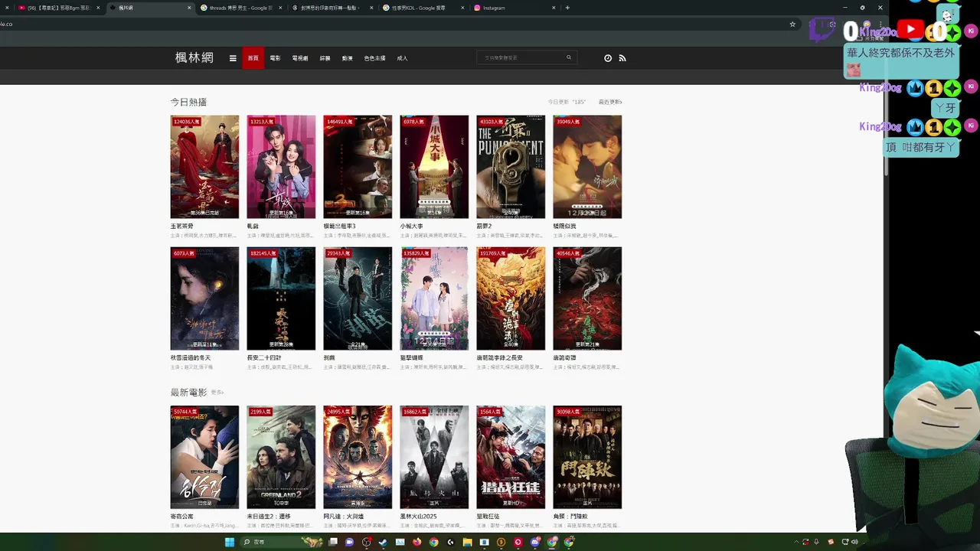Open the 最近更新 link

click(x=610, y=102)
